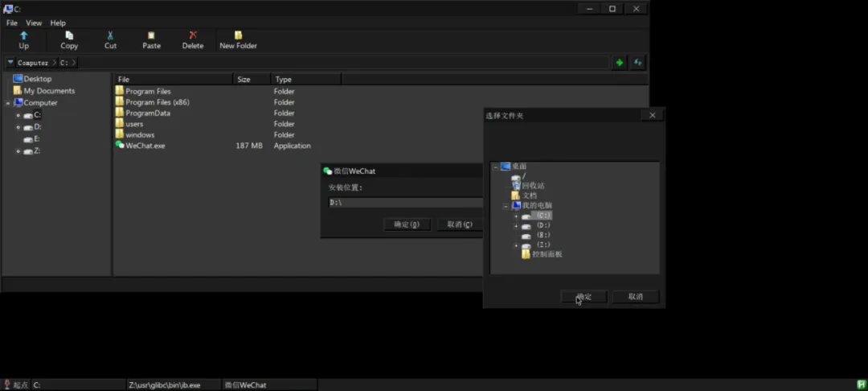Viewport: 868px width, 391px height.
Task: Click the Cut scissors toolbar button
Action: [x=111, y=40]
